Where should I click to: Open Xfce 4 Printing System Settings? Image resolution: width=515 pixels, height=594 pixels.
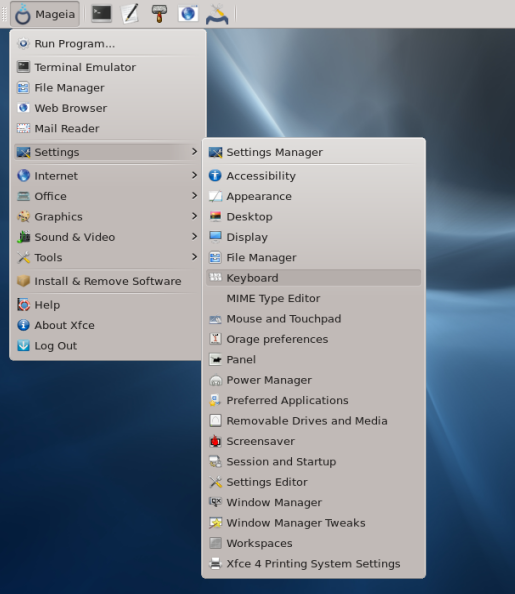(x=313, y=564)
